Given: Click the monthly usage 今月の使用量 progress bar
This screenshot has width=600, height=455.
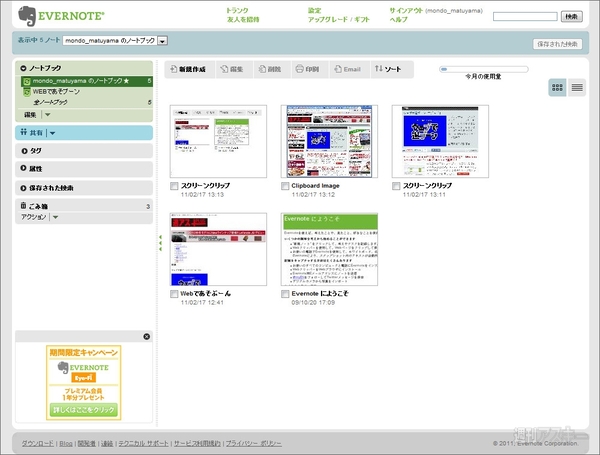Looking at the screenshot, I should pos(484,69).
